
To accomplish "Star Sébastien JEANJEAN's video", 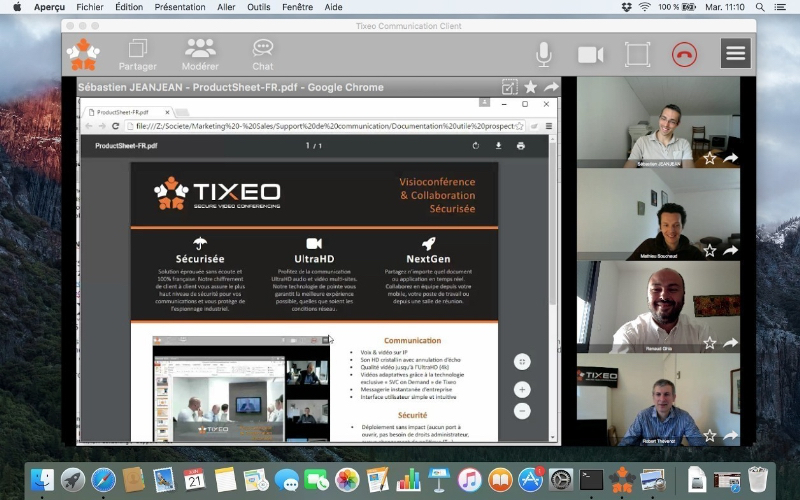I will [x=710, y=158].
